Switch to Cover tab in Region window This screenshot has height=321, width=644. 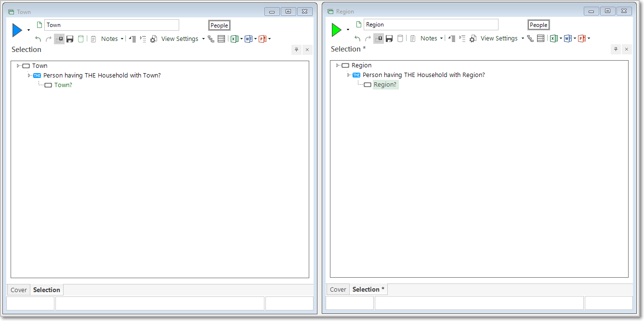[x=338, y=289]
